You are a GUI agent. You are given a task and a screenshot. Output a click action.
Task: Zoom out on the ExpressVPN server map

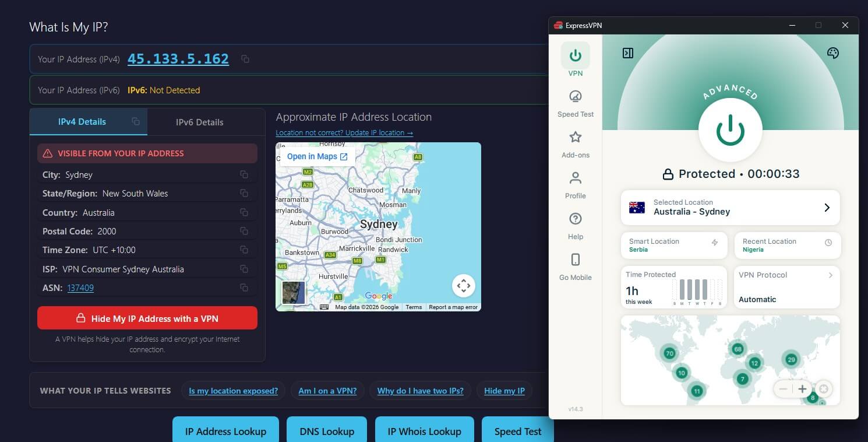point(783,389)
